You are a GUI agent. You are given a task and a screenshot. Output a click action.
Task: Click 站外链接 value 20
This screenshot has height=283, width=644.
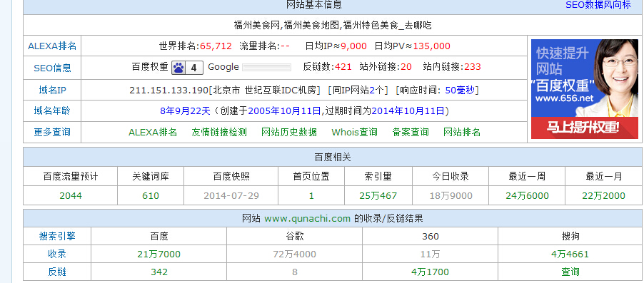click(406, 67)
